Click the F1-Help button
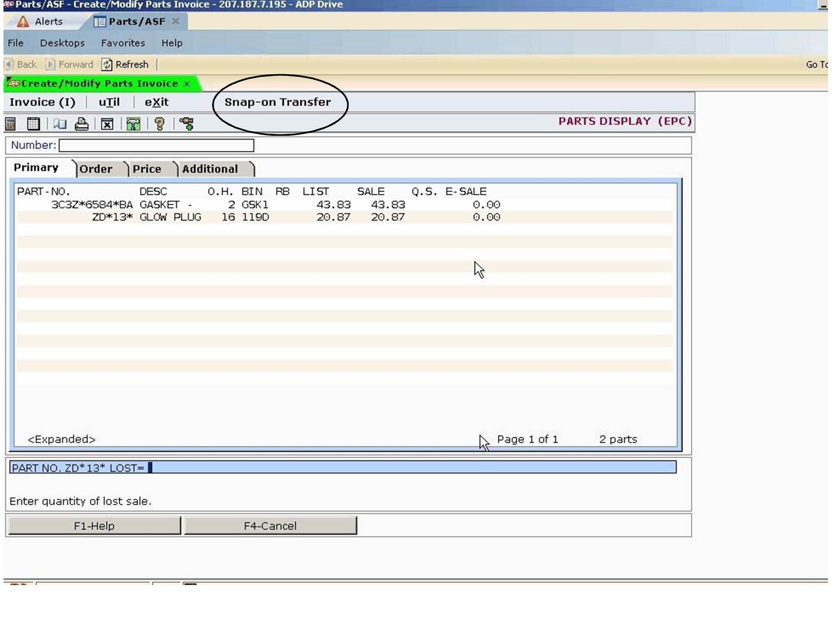Screen dimensions: 840x626 [94, 525]
